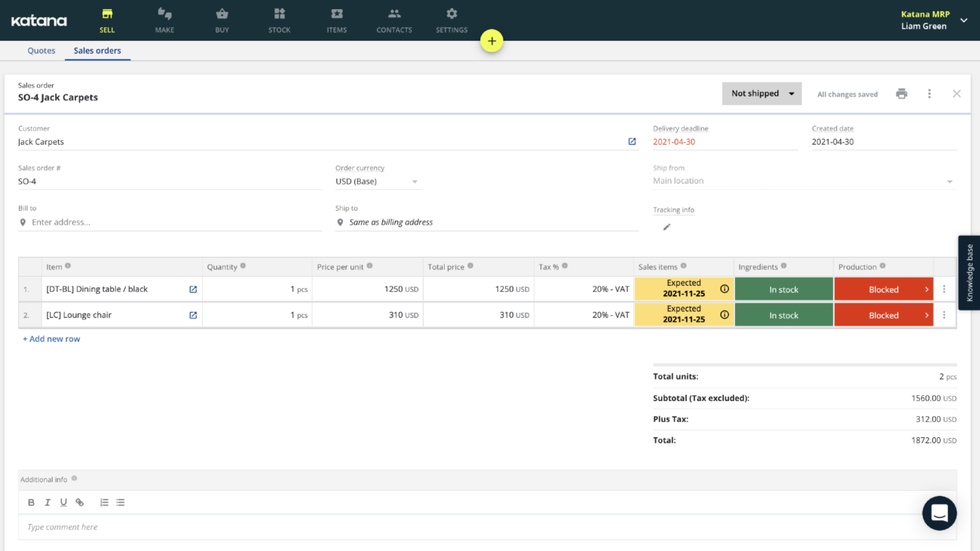Toggle italic formatting in comment editor
The height and width of the screenshot is (551, 980).
[47, 503]
